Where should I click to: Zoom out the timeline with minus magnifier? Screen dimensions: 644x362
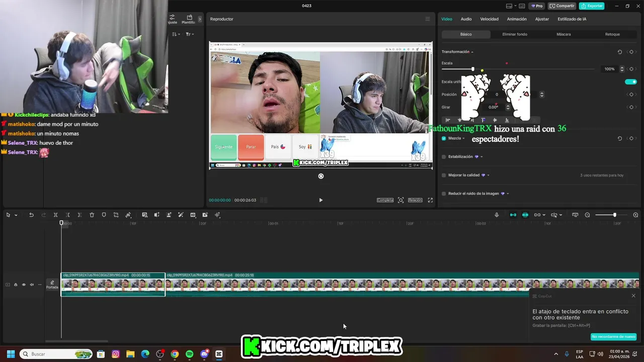pyautogui.click(x=587, y=215)
